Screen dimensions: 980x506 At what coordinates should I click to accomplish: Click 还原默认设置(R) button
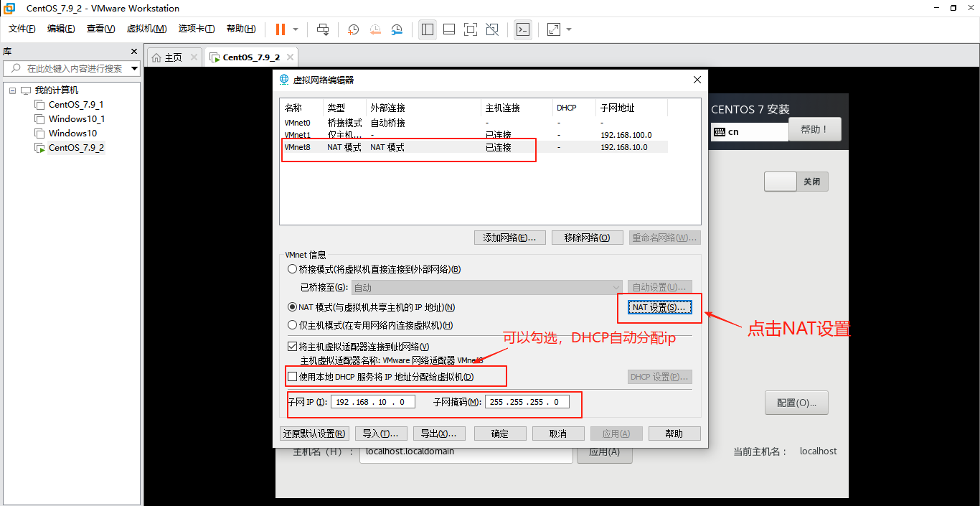point(314,434)
